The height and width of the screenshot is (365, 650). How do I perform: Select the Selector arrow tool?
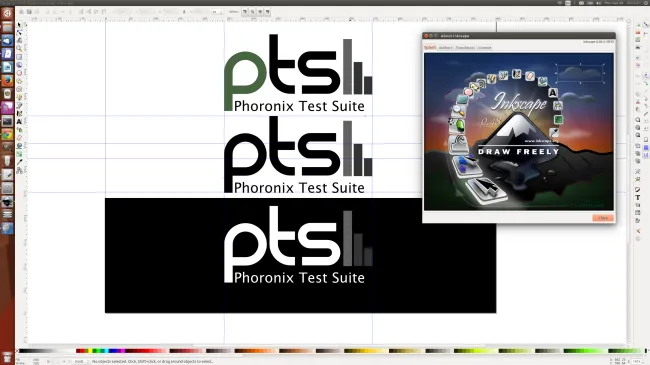pyautogui.click(x=19, y=25)
